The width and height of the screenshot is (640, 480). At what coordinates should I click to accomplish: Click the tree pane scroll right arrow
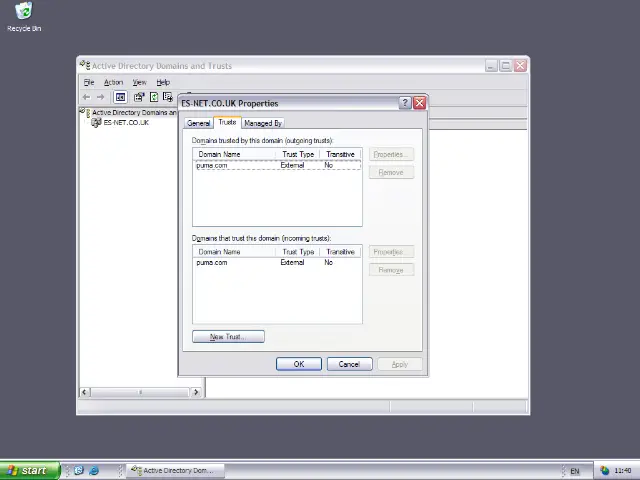click(196, 392)
